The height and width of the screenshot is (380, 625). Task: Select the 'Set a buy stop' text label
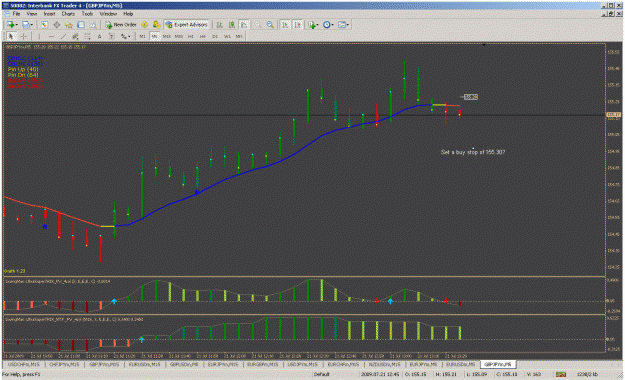tap(473, 152)
